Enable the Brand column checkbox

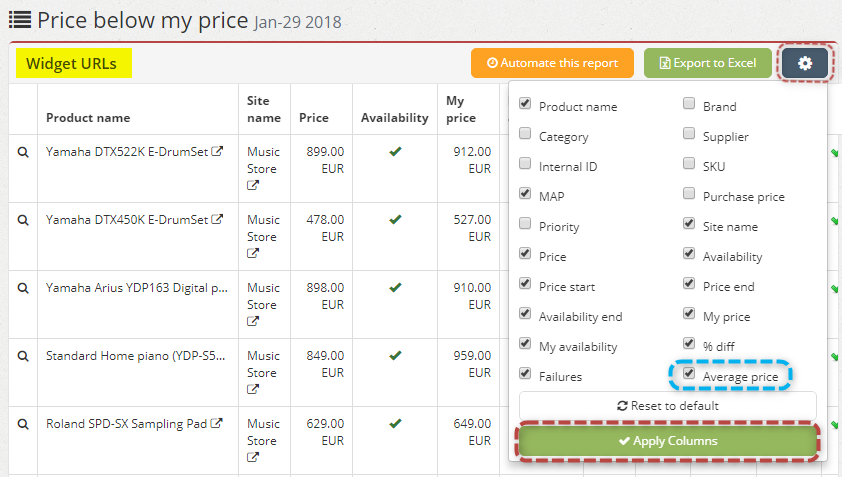(x=689, y=103)
